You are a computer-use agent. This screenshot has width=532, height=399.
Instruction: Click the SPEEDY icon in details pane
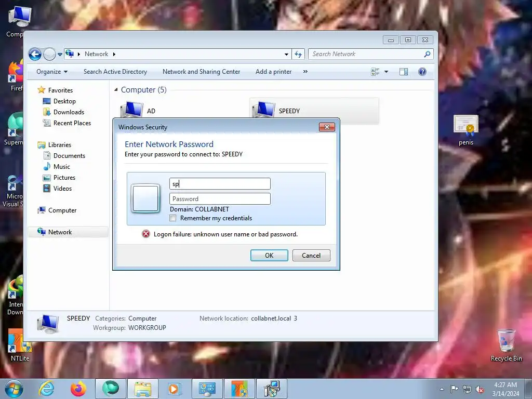48,323
